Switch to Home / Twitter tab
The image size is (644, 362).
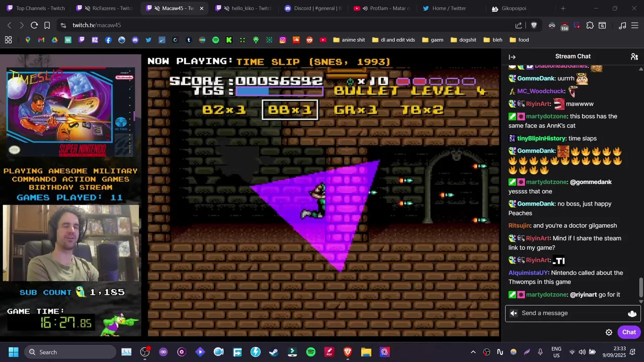coord(451,8)
